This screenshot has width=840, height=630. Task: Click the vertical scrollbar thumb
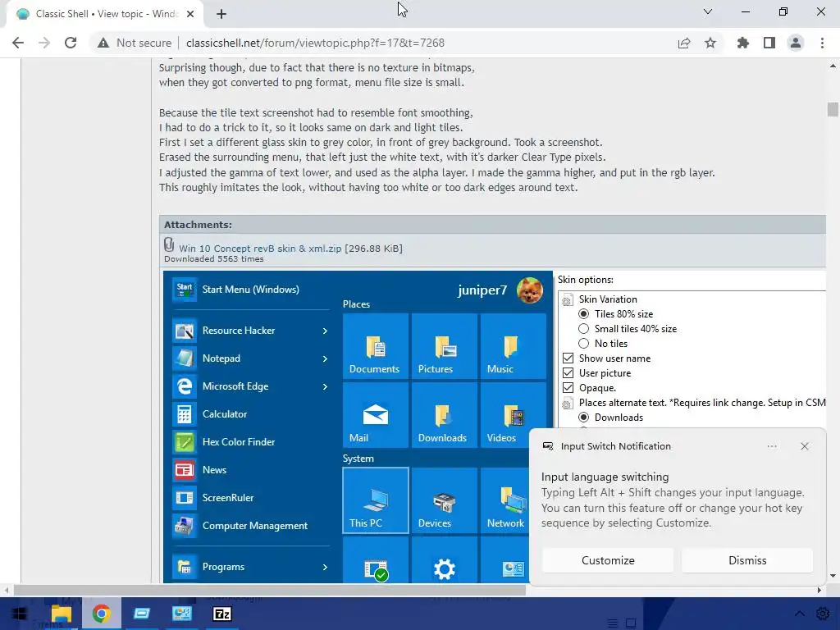[x=833, y=109]
